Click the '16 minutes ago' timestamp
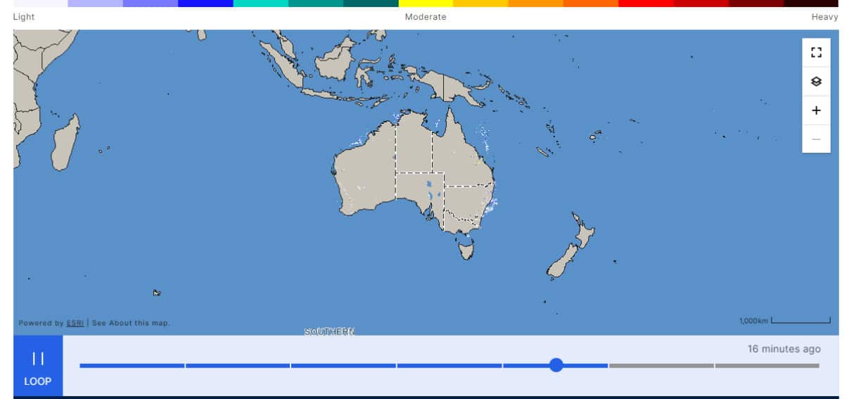 pos(784,349)
